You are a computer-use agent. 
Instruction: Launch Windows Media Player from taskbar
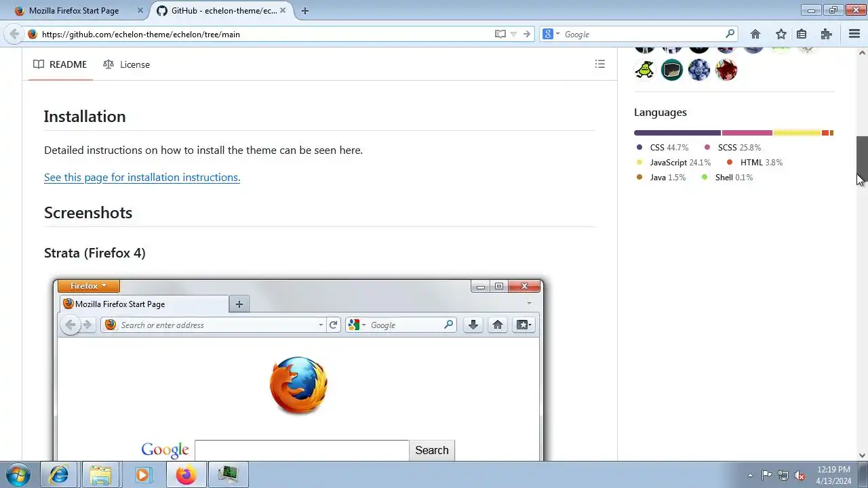[x=142, y=474]
